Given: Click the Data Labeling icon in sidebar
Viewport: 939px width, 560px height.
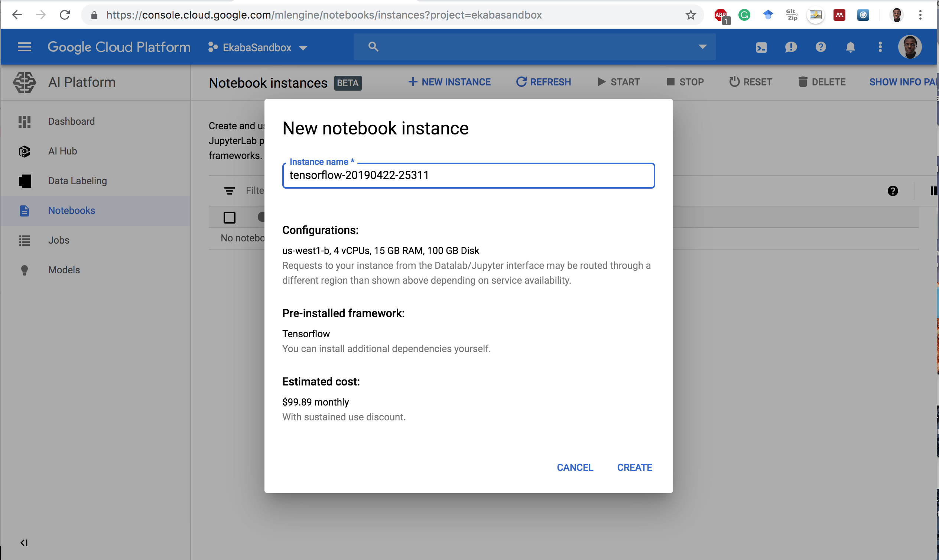Looking at the screenshot, I should (x=25, y=180).
